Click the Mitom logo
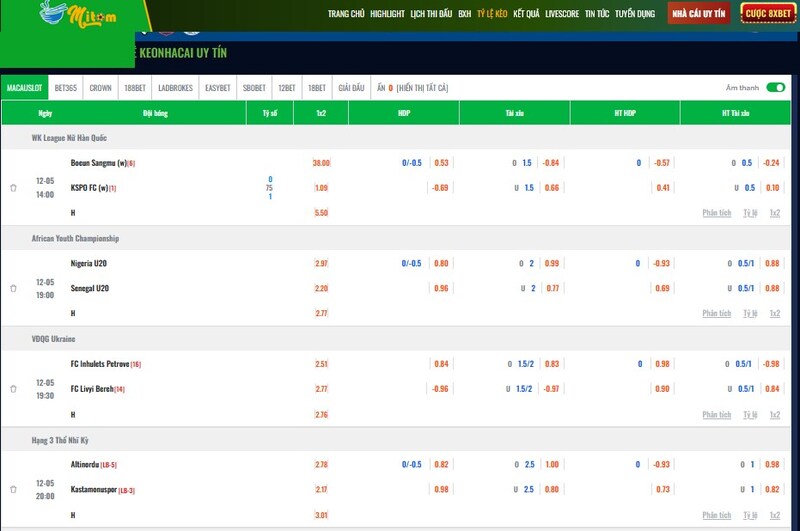Screen dimensions: 800x531 [x=78, y=14]
